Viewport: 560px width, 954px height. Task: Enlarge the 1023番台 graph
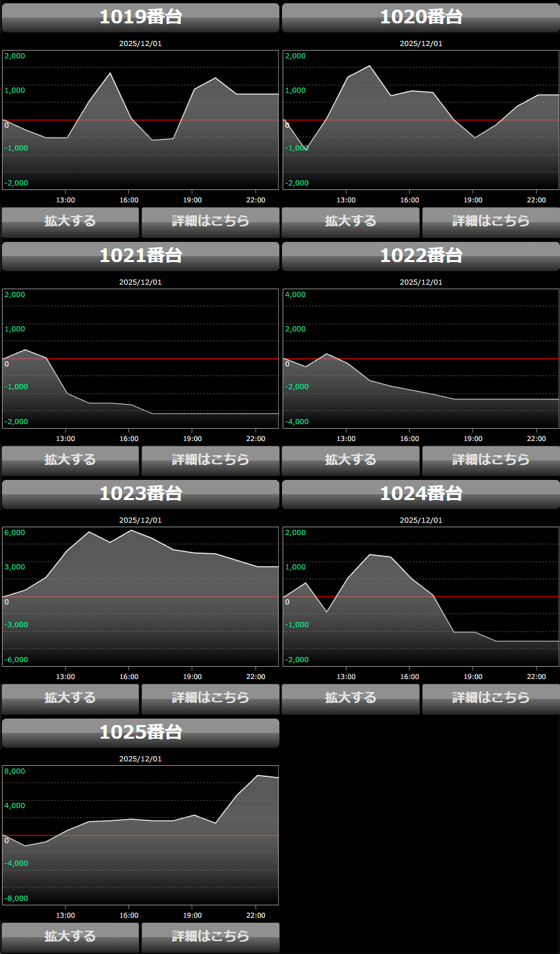(x=70, y=698)
